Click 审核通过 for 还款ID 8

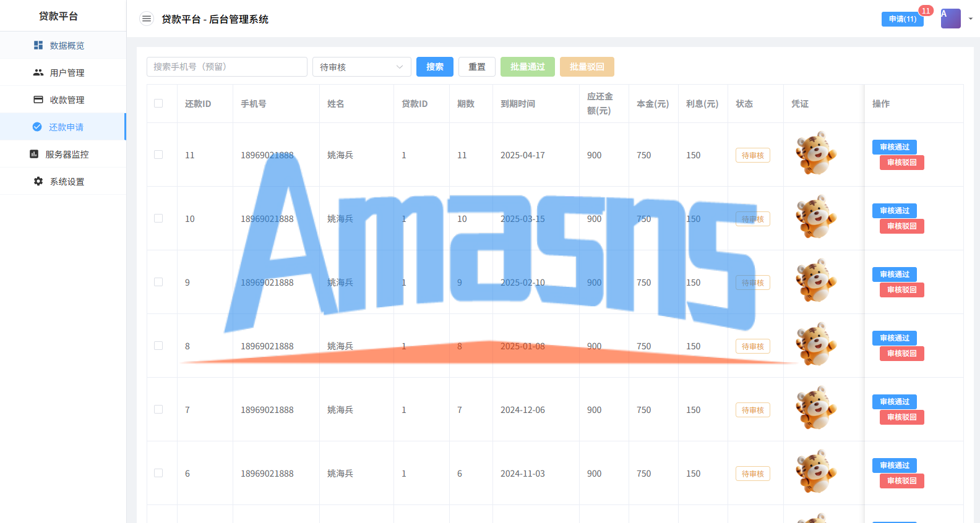(x=895, y=338)
